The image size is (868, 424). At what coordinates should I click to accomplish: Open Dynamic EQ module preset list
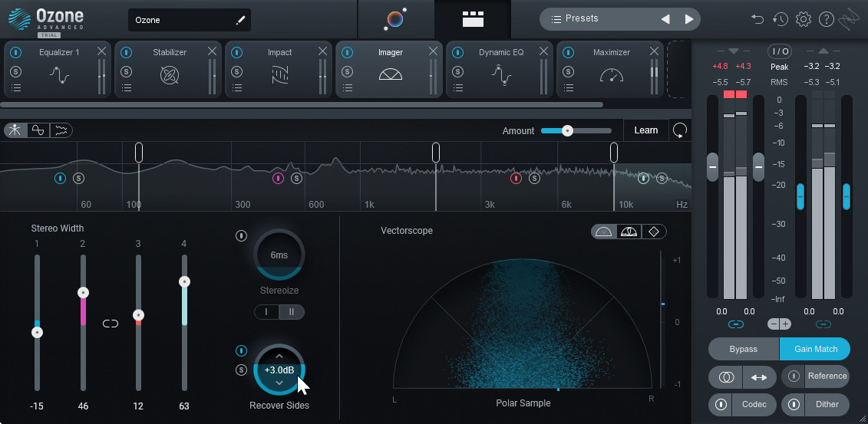tap(458, 87)
